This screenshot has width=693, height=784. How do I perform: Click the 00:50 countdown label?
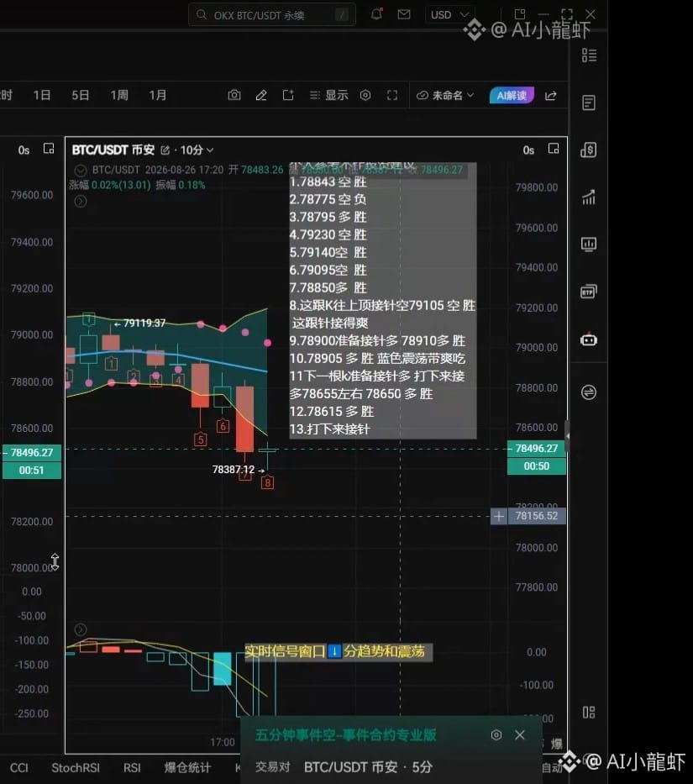click(537, 466)
